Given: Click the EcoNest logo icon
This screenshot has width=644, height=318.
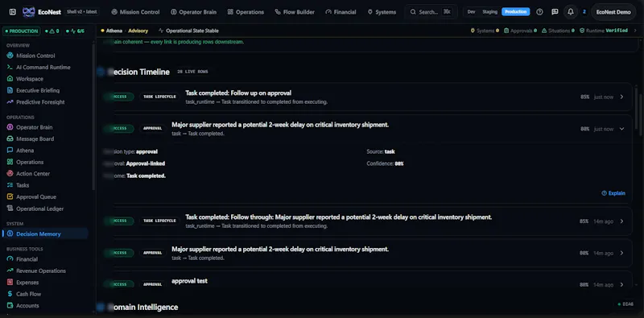Looking at the screenshot, I should point(29,12).
